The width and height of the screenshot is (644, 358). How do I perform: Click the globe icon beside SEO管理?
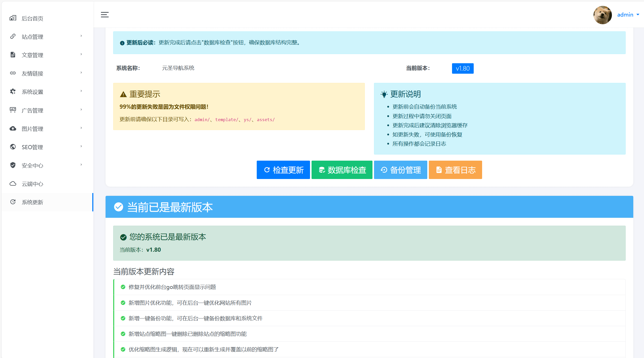[x=13, y=147]
